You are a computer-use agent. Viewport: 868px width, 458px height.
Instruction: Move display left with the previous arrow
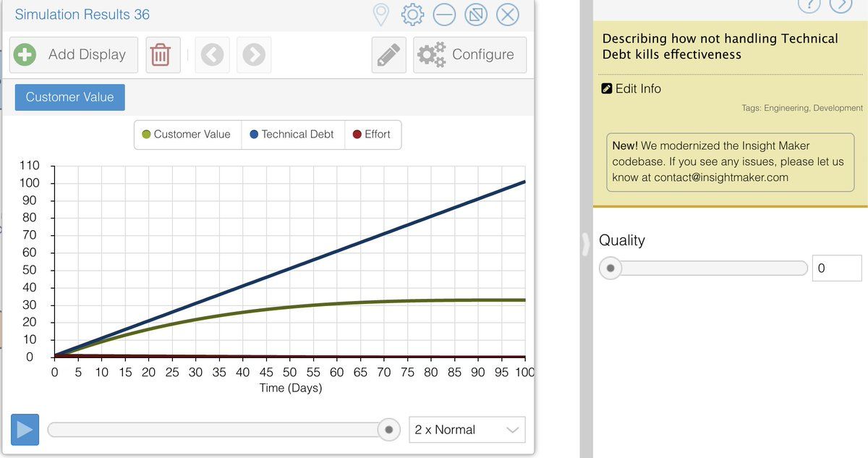(212, 55)
